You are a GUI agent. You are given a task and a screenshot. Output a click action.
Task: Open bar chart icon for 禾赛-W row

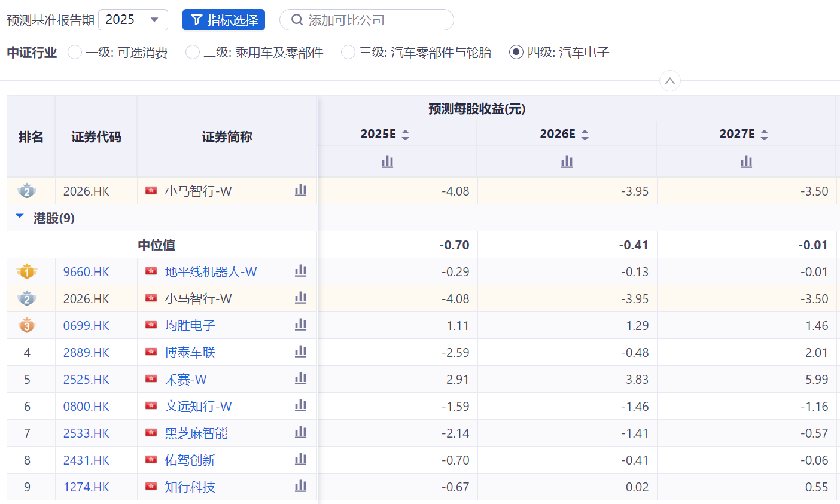click(x=300, y=379)
